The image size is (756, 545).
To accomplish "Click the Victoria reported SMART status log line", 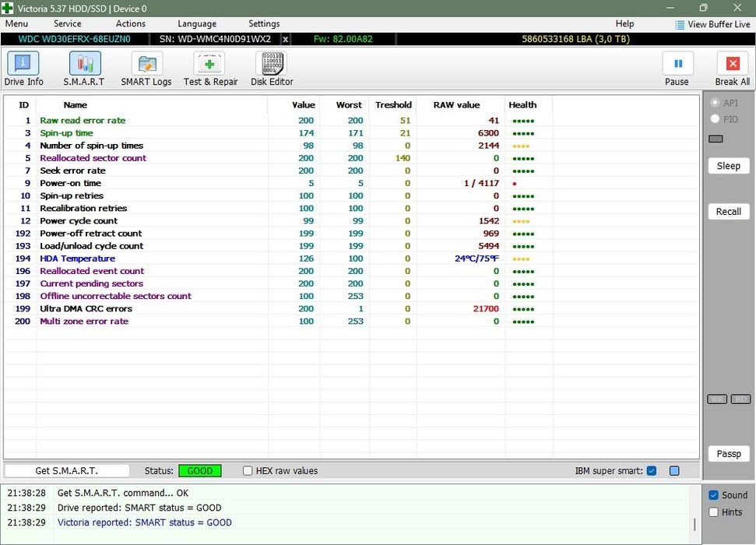I will click(144, 522).
